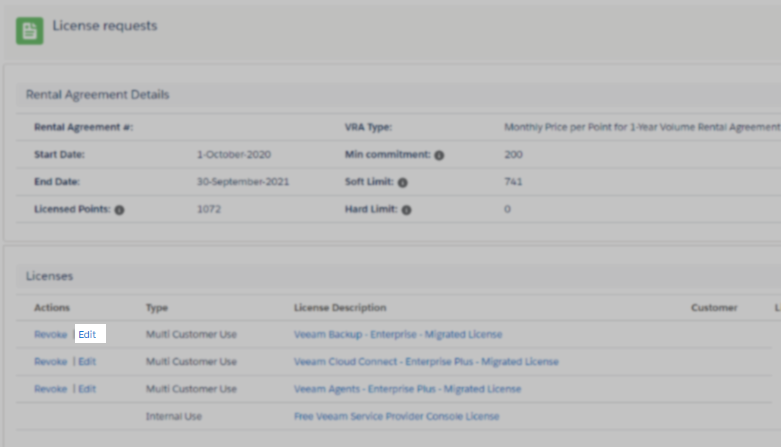The image size is (781, 447).
Task: Revoke the Veeam Backup Enterprise license
Action: click(50, 334)
